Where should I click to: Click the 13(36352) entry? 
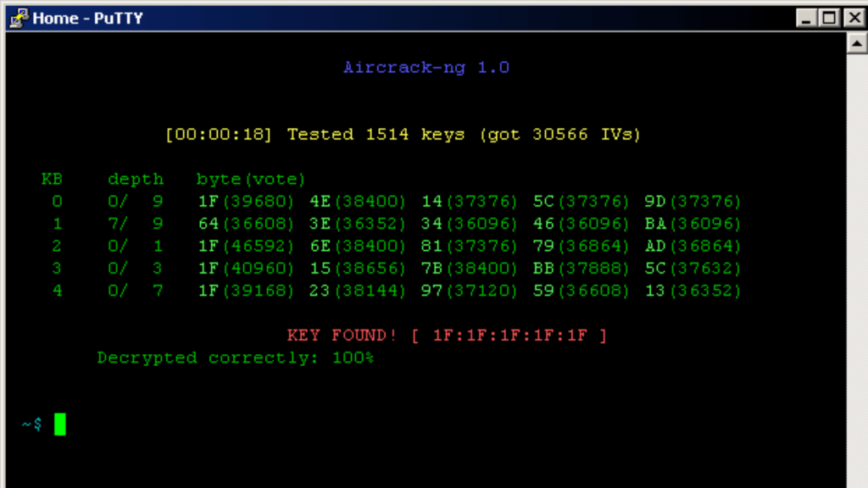(693, 291)
